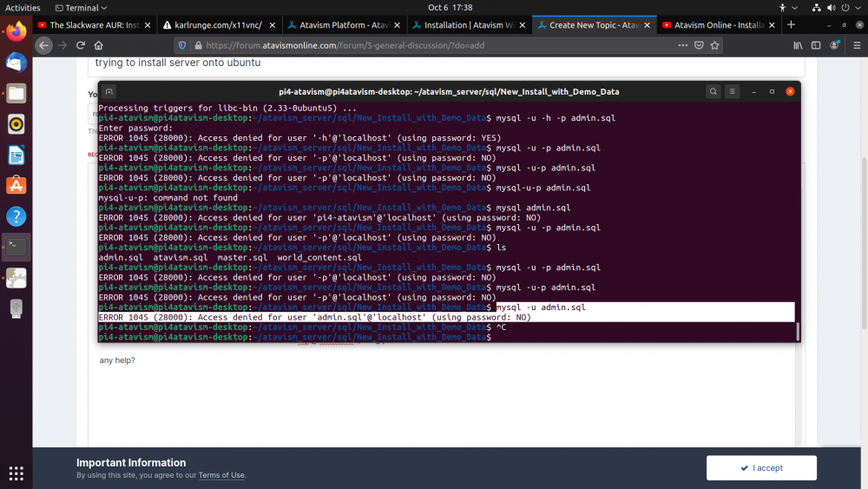Open LibreOffice Writer from the dock
Screen dimensions: 868x489
(16, 155)
